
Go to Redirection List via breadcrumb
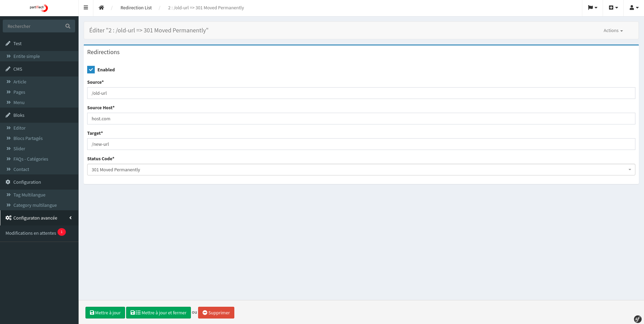(136, 7)
